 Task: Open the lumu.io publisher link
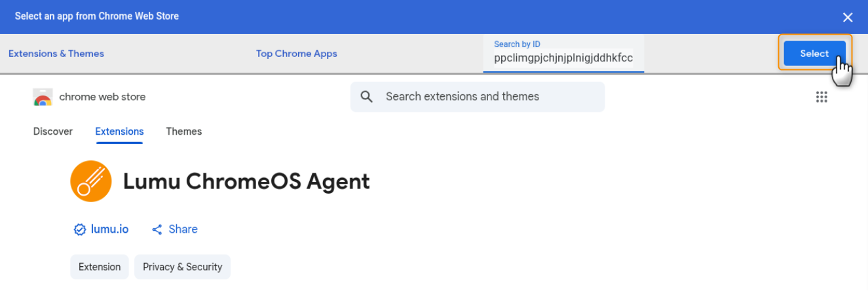point(109,229)
